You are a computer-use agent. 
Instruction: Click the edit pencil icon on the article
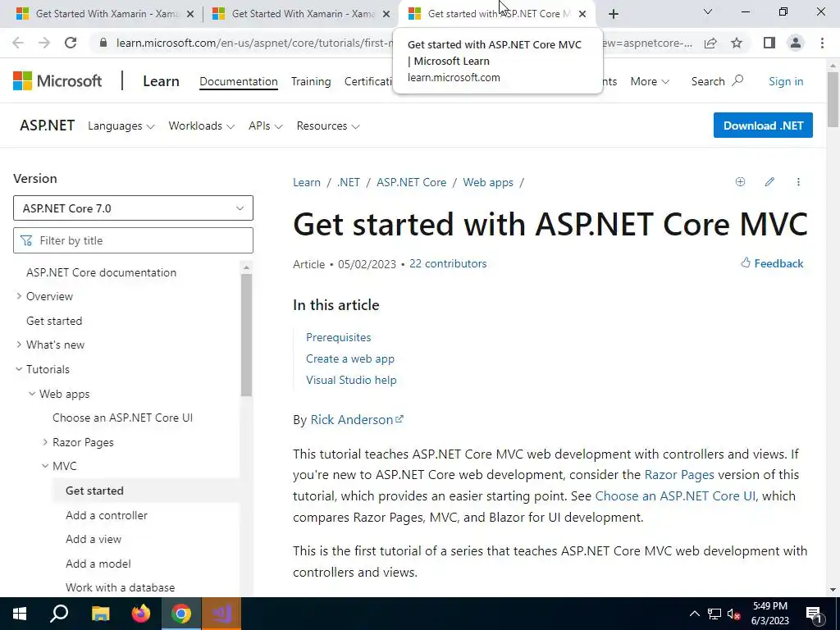coord(769,182)
